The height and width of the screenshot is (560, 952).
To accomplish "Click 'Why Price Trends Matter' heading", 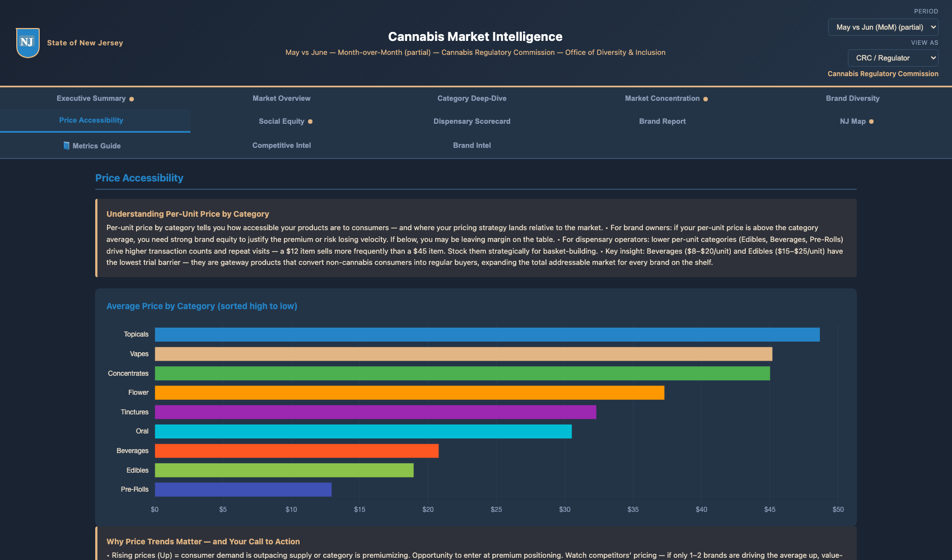I will click(x=203, y=542).
